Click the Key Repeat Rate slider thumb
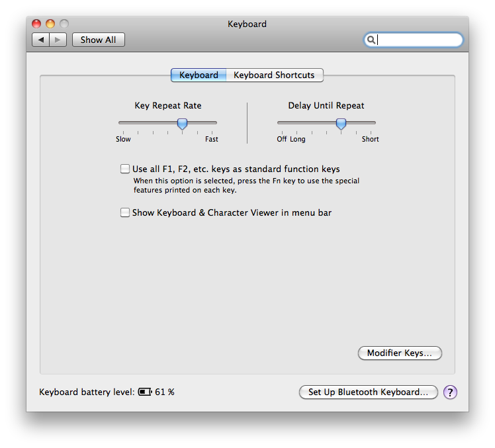Viewport: 495px width, 448px height. tap(182, 124)
